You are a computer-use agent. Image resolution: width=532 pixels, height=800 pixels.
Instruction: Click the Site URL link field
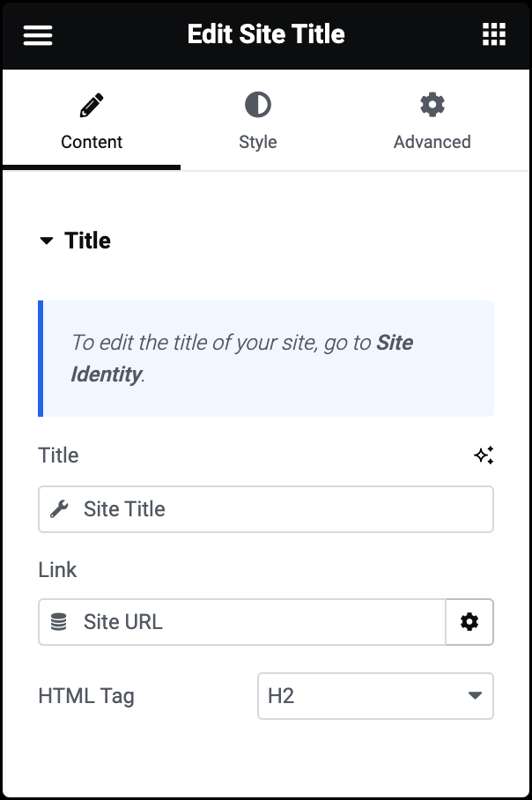(242, 622)
